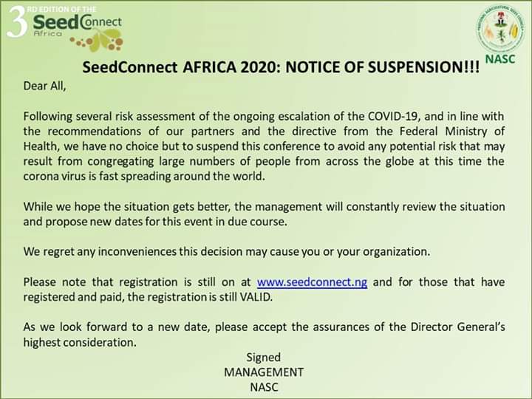Click the SeedConnect Africa logo

point(75,23)
